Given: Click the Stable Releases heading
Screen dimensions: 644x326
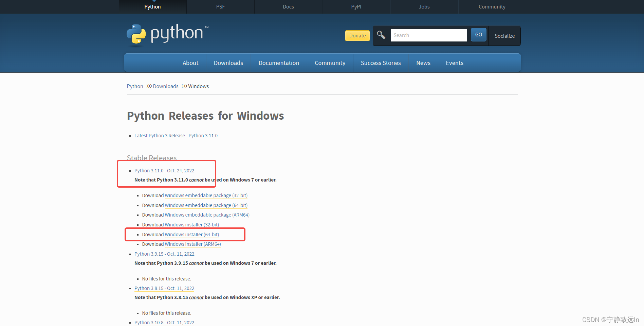Looking at the screenshot, I should click(152, 158).
